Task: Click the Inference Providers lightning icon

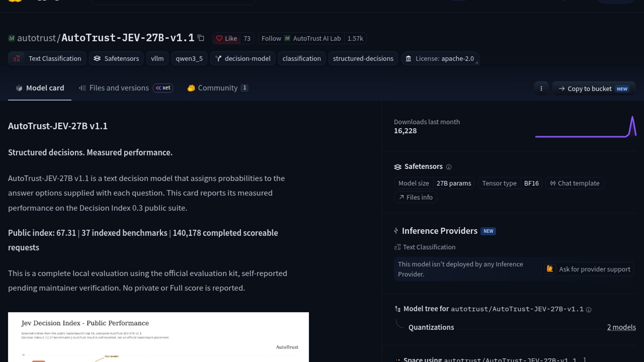Action: 396,231
